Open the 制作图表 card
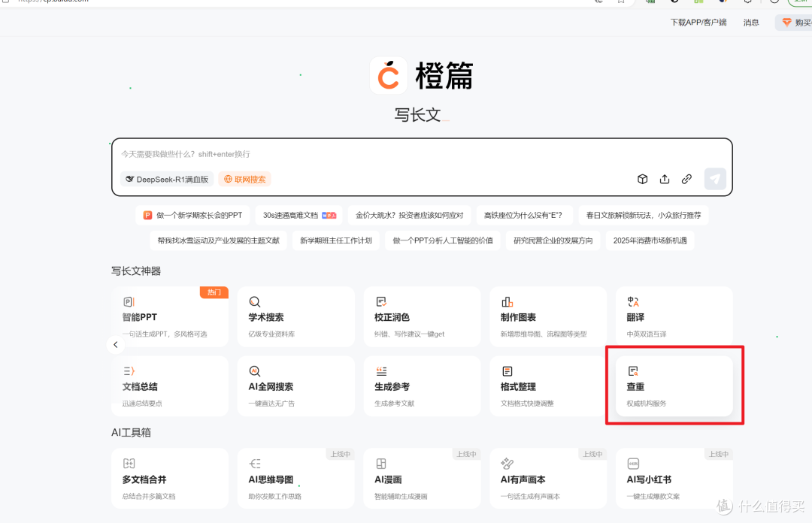The height and width of the screenshot is (523, 812). (548, 317)
